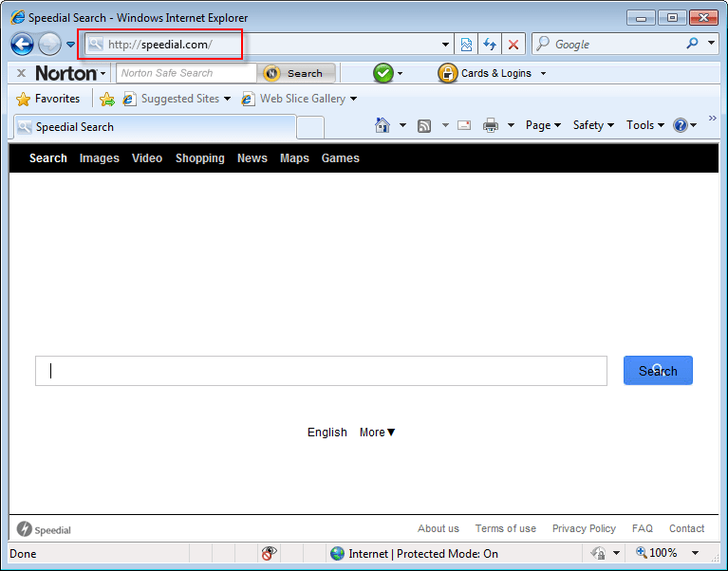Open the Suggested Sites dropdown
This screenshot has height=571, width=728.
[x=177, y=99]
